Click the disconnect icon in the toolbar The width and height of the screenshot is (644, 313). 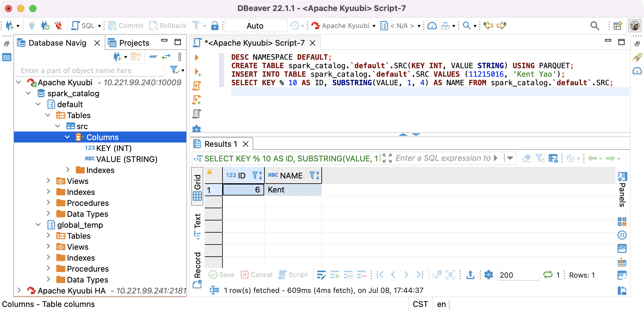pyautogui.click(x=58, y=26)
